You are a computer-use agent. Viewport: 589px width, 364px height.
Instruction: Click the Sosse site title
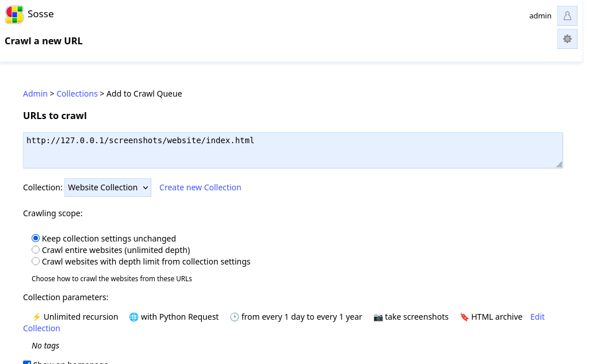coord(41,14)
